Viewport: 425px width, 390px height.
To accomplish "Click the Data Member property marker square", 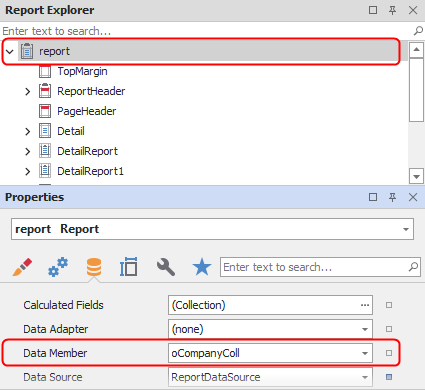I will click(x=389, y=353).
